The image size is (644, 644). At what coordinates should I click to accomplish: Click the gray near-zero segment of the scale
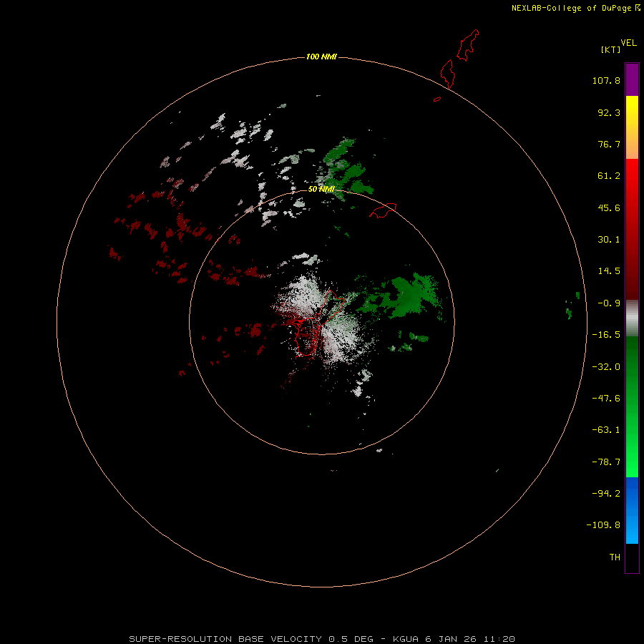pos(632,318)
